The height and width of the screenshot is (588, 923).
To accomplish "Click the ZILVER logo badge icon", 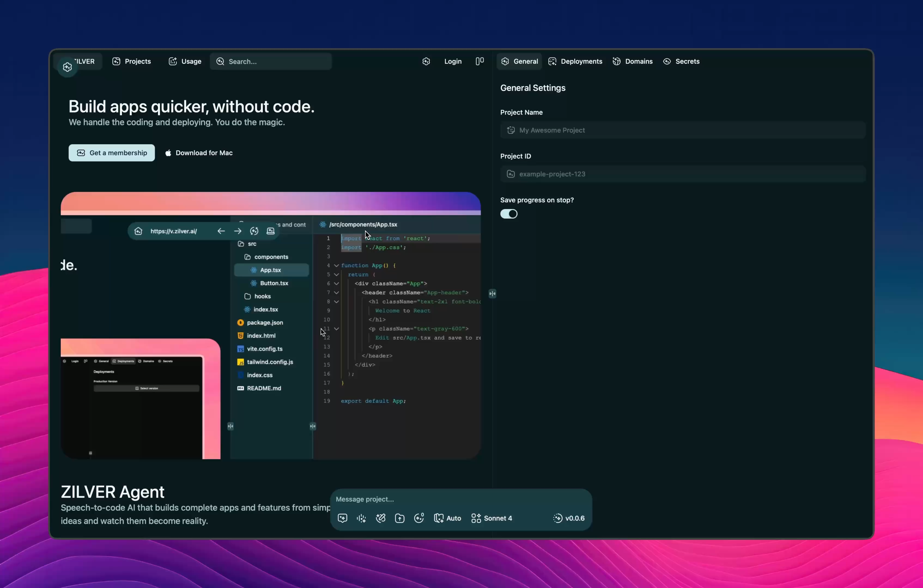I will pyautogui.click(x=68, y=68).
